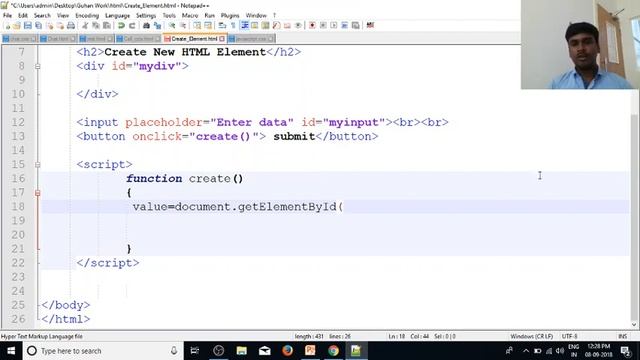Open Find with the binoculars icon
Image resolution: width=640 pixels, height=360 pixels.
[x=146, y=26]
